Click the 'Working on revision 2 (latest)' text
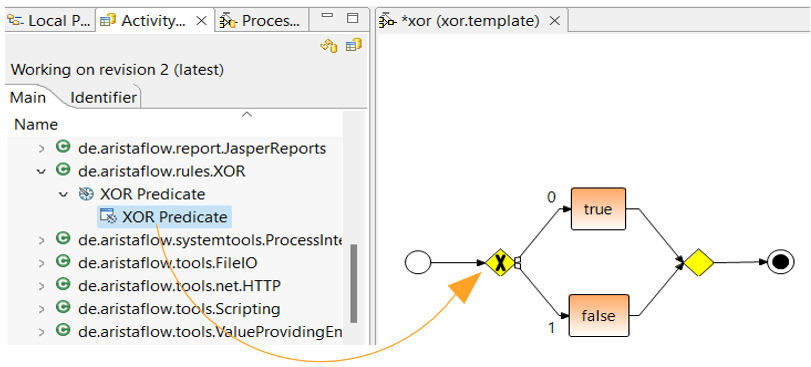 117,70
